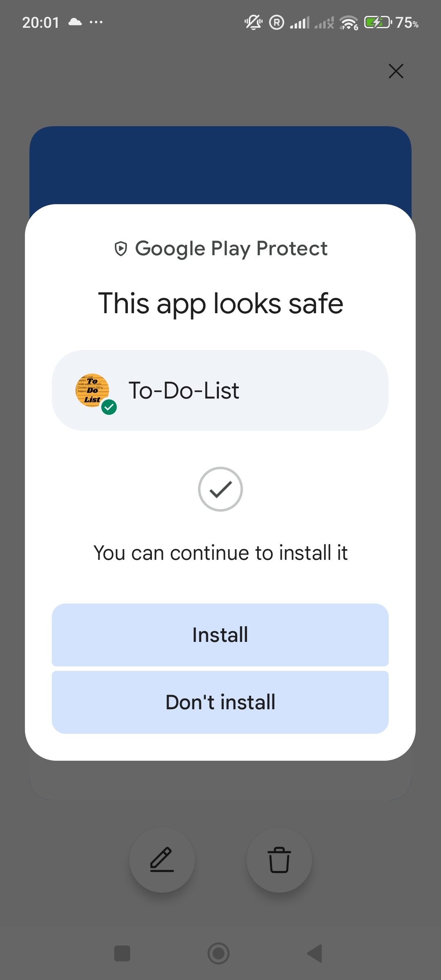
Task: Choose Don't install option
Action: [220, 702]
